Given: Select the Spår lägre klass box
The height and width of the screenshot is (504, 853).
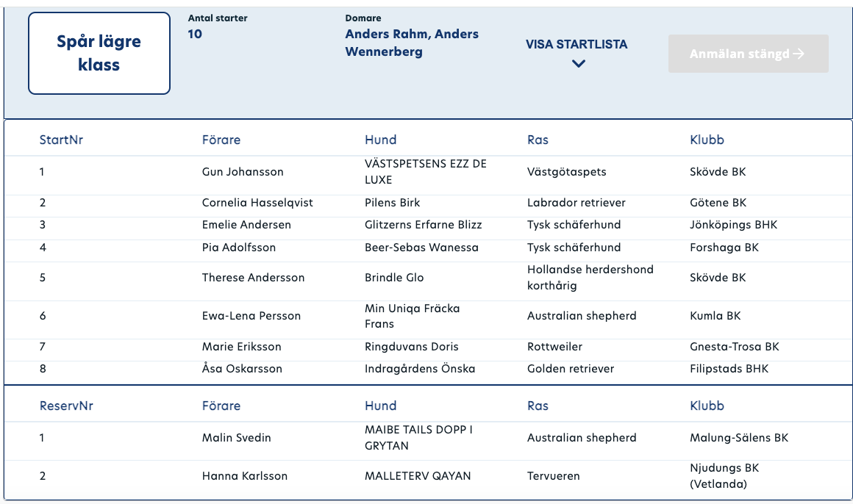Looking at the screenshot, I should (99, 54).
